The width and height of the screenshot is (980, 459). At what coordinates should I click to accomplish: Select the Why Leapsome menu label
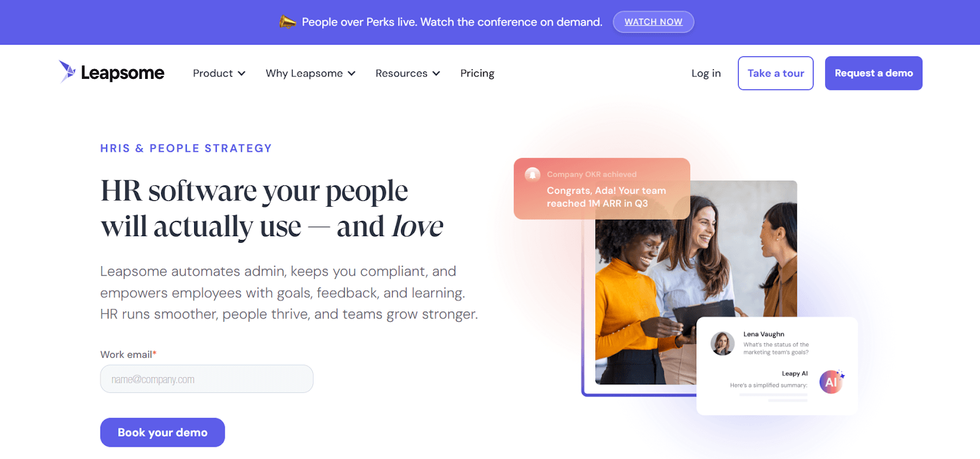304,73
